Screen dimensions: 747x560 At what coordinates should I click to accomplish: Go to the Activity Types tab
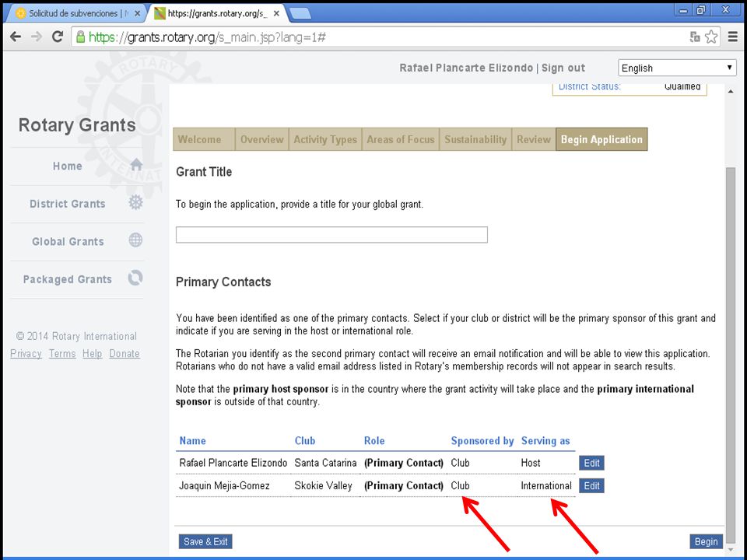point(325,139)
